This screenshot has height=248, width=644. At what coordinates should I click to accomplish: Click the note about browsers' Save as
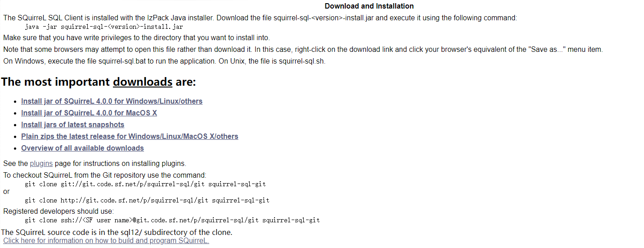click(302, 50)
